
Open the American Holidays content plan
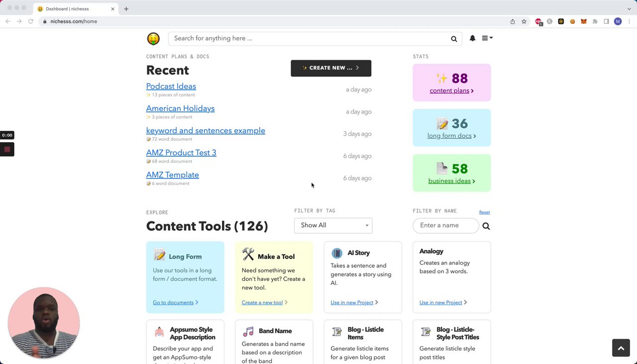(180, 108)
